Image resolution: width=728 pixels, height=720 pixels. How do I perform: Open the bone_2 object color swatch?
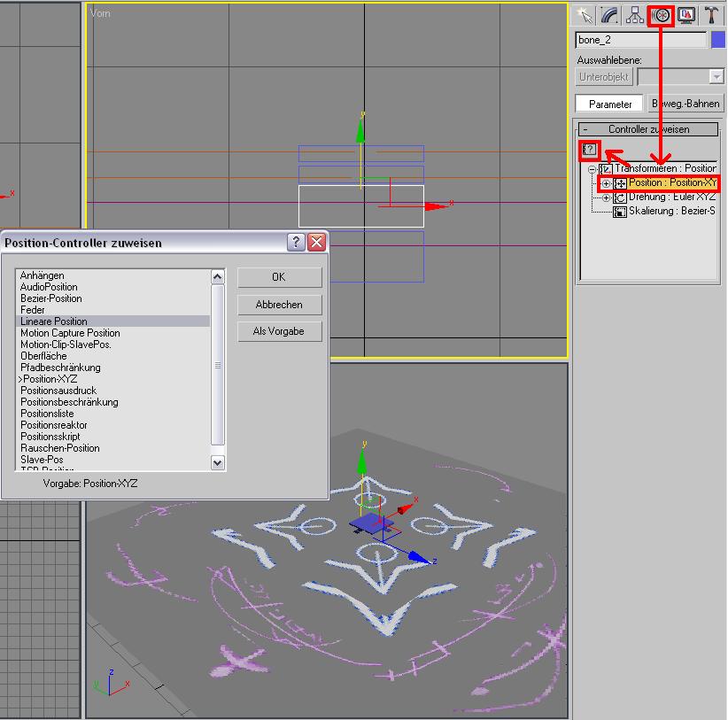tap(717, 40)
